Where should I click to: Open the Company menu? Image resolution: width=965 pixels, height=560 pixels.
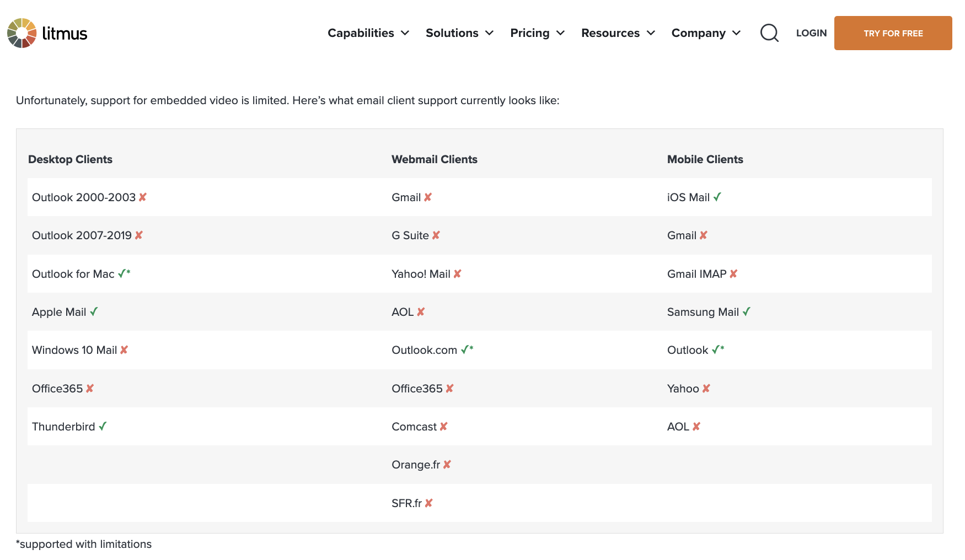699,33
